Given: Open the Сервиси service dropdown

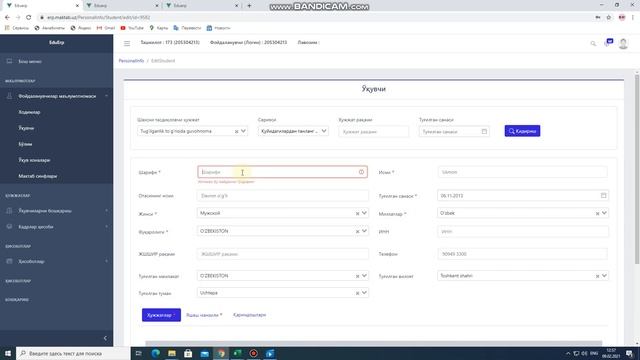Looking at the screenshot, I should point(293,131).
